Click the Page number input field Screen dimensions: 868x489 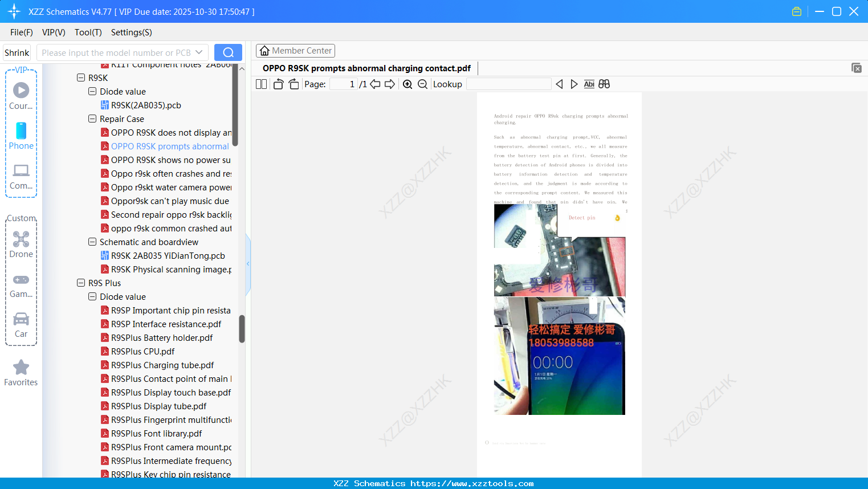coord(344,84)
